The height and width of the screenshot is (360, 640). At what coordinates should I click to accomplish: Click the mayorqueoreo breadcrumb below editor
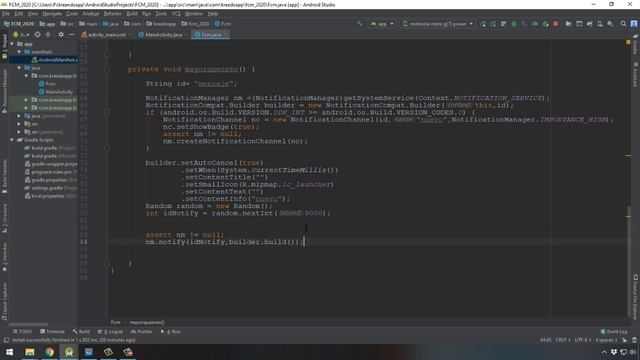point(147,322)
